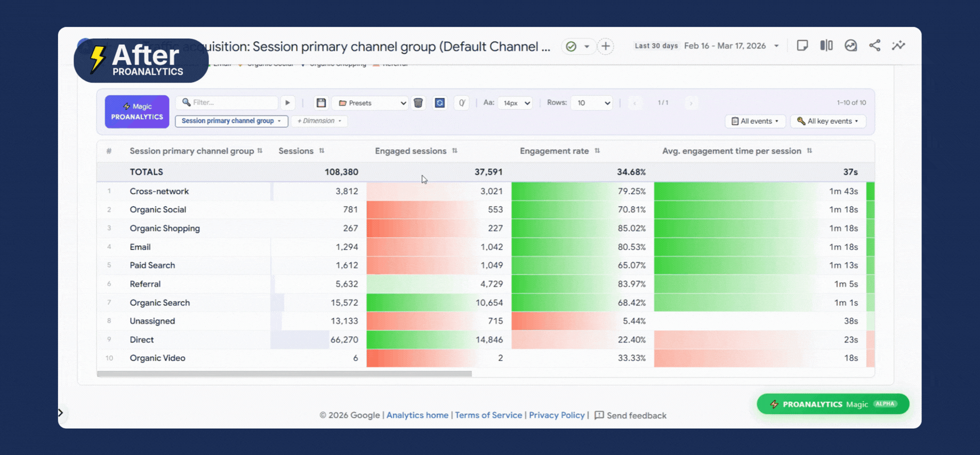This screenshot has height=455, width=980.
Task: Share this report via the share icon
Action: coord(875,45)
